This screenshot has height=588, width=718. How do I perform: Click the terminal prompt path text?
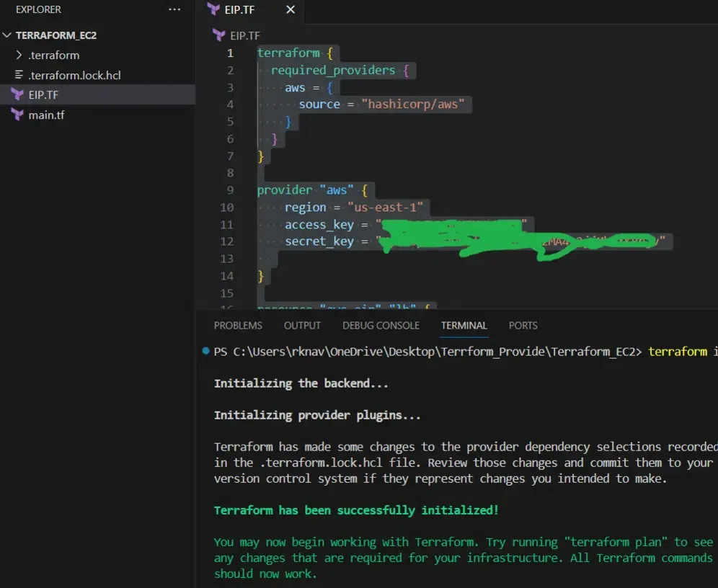[427, 352]
